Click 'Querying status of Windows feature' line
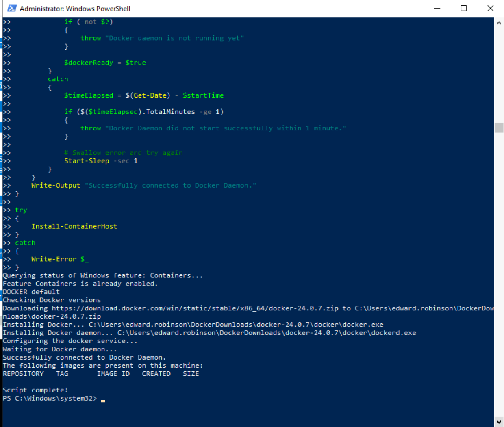504x427 pixels. 103,276
